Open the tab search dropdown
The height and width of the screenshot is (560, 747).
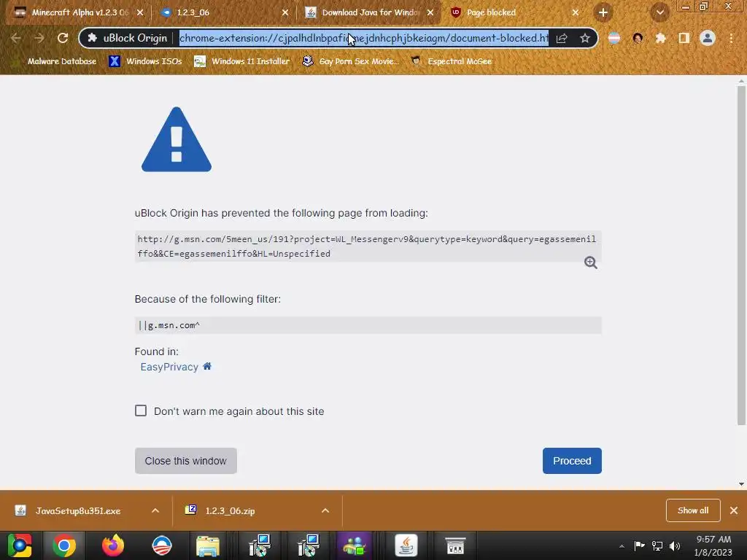coord(659,13)
